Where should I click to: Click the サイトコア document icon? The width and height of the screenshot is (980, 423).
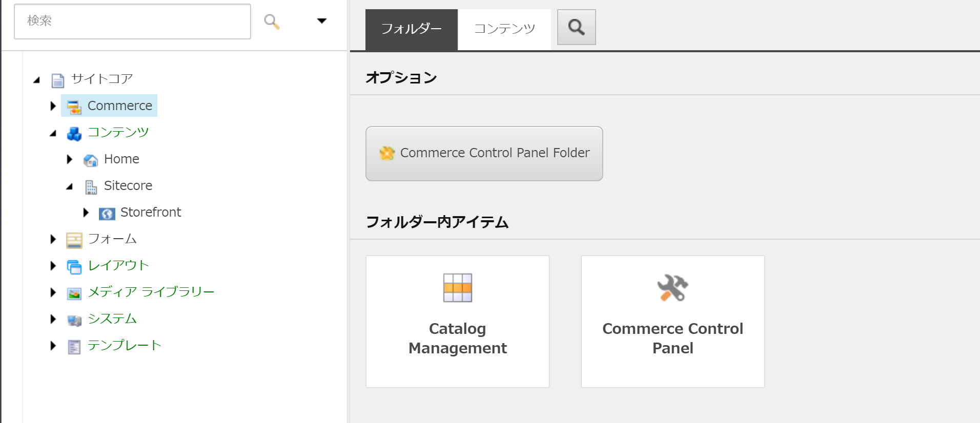point(58,80)
